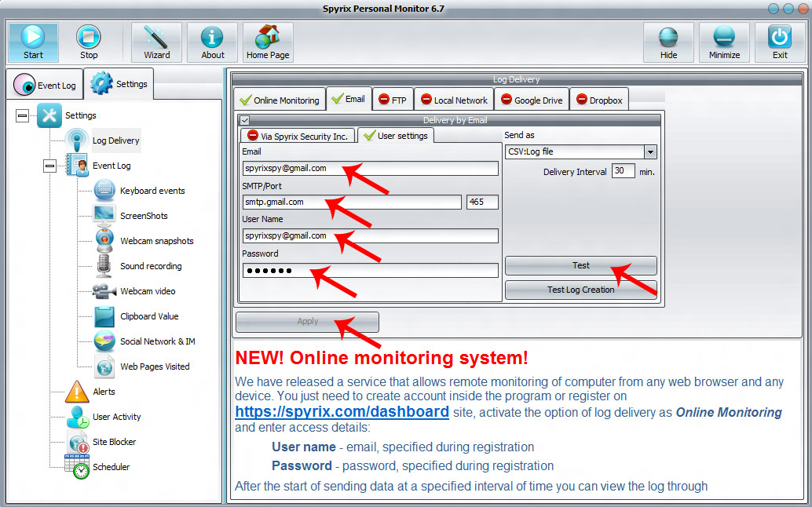The height and width of the screenshot is (507, 812).
Task: Click the Test Log Creation button
Action: coord(580,290)
